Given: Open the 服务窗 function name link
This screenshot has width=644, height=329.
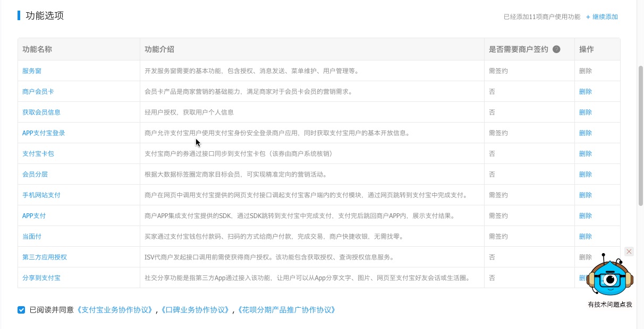Looking at the screenshot, I should tap(31, 71).
